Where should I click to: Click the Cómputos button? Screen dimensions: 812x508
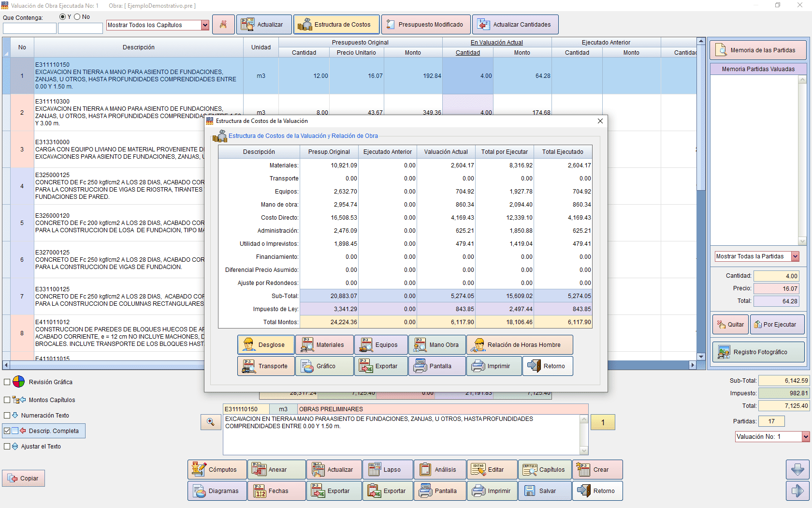(x=217, y=470)
